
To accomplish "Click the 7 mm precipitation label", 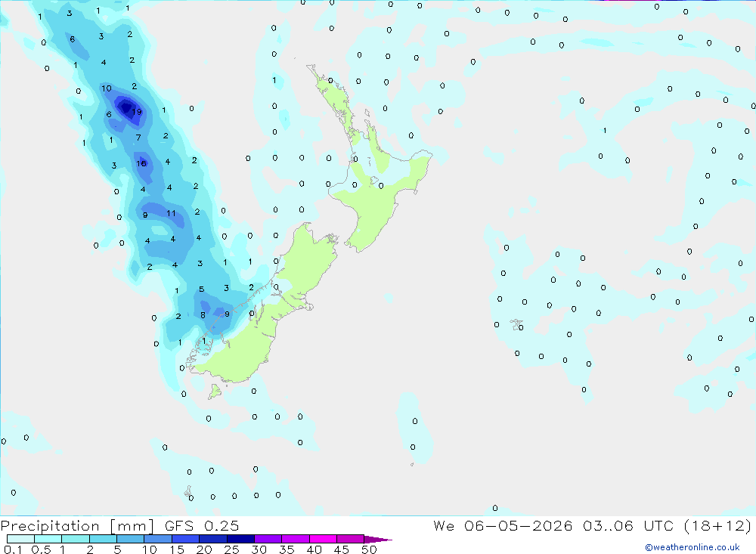I will click(138, 138).
